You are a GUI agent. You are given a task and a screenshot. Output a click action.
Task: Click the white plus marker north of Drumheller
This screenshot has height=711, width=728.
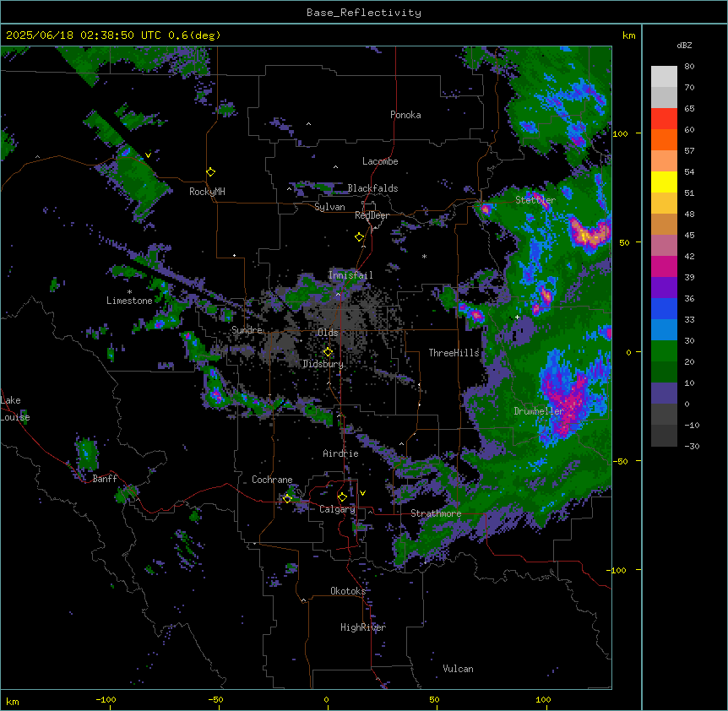[517, 317]
